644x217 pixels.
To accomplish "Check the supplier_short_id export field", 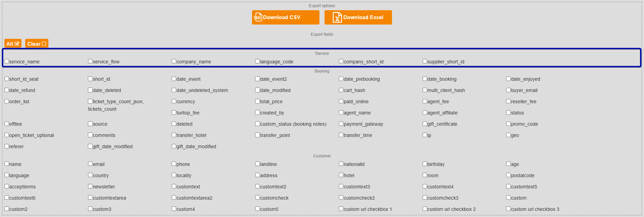I will 425,61.
